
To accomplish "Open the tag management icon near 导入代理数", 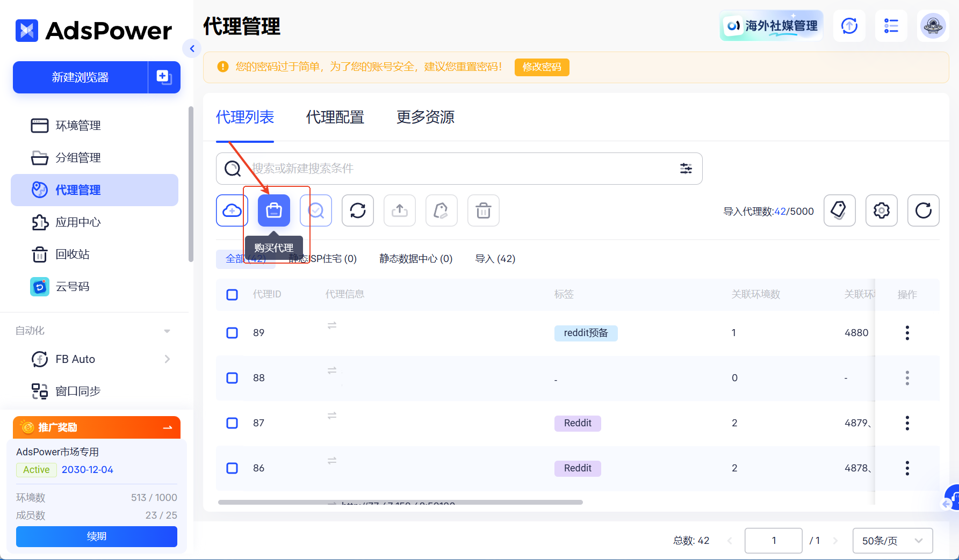I will point(840,210).
